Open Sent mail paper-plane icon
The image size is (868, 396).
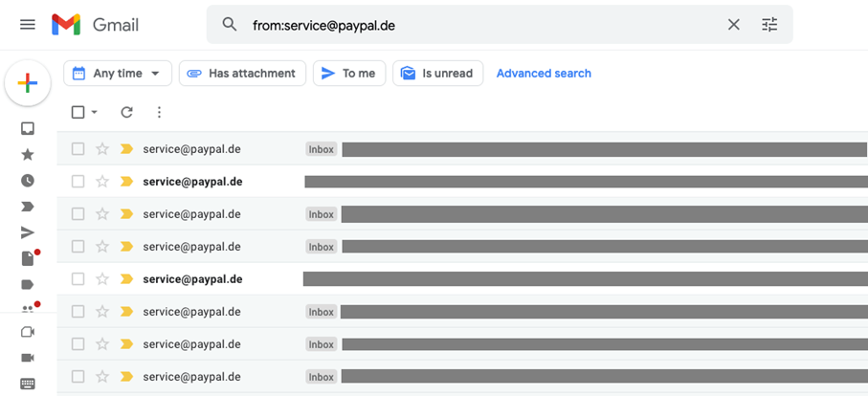pos(28,232)
